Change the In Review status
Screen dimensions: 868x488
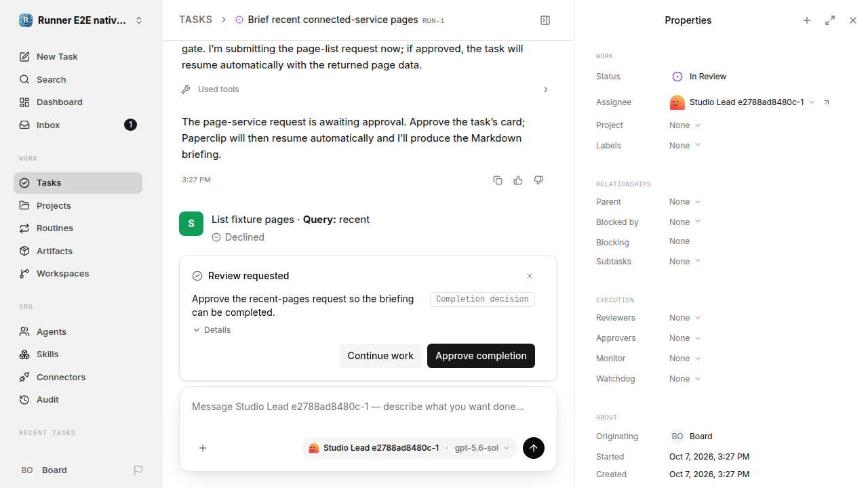click(698, 77)
